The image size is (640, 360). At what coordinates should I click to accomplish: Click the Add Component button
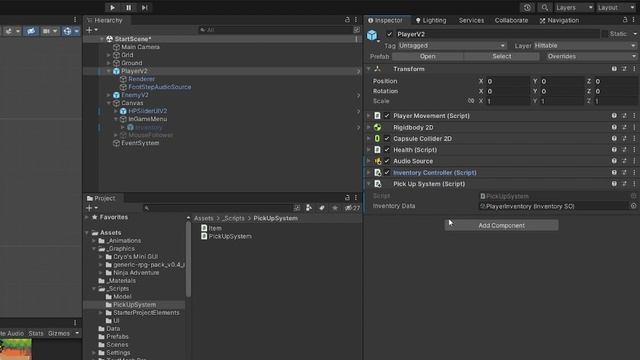pyautogui.click(x=501, y=225)
